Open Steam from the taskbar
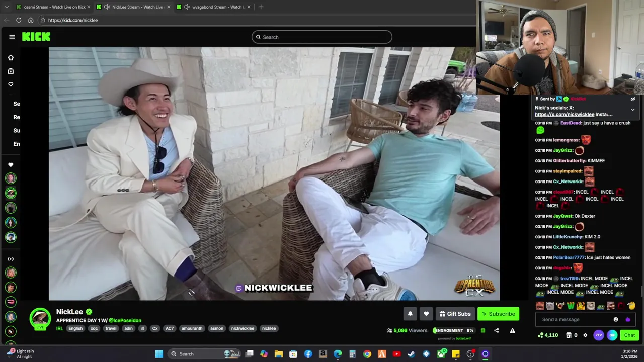Screen dimensions: 644x362 411,354
